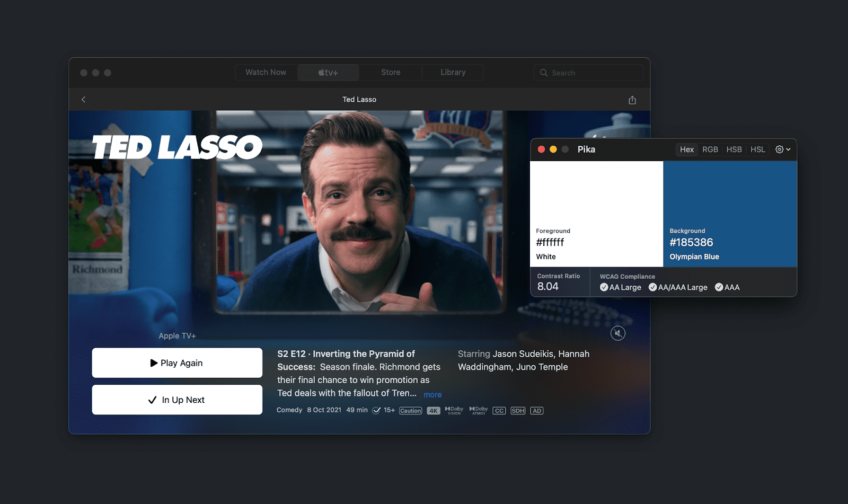Click the search magnifier icon
The width and height of the screenshot is (848, 504).
pos(544,72)
